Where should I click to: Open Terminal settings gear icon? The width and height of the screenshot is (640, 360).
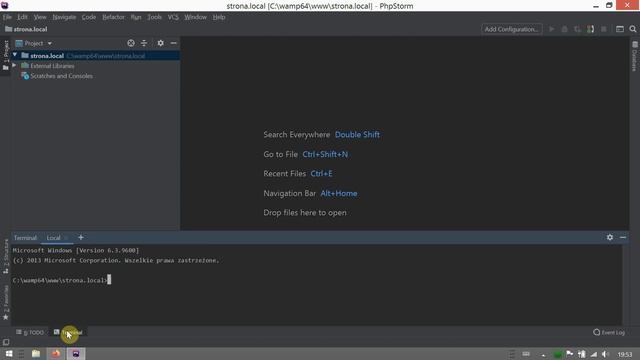(x=610, y=237)
